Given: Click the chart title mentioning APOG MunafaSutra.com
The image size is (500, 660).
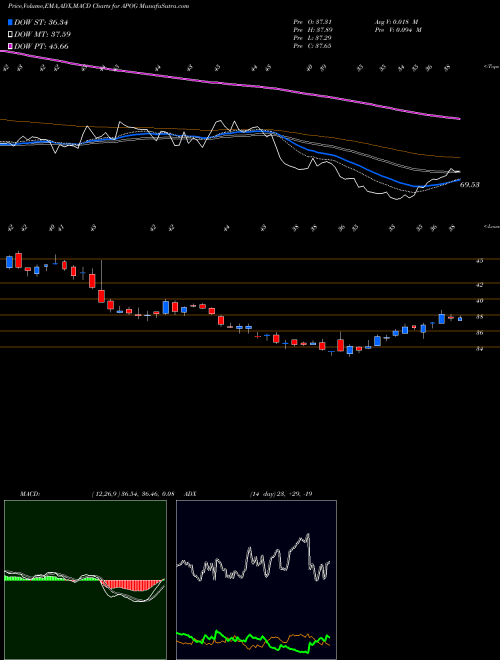Looking at the screenshot, I should coord(98,6).
